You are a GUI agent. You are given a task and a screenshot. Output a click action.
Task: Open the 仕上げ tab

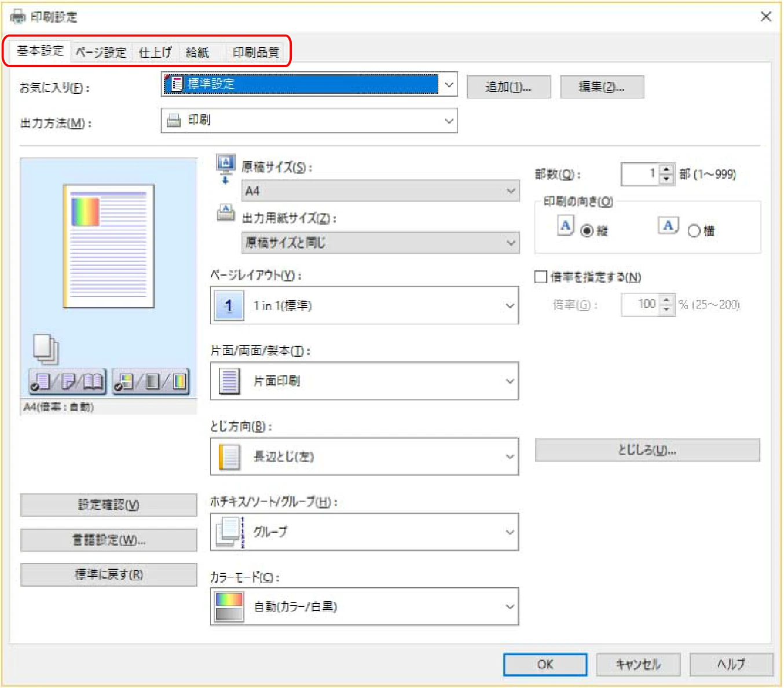click(155, 52)
